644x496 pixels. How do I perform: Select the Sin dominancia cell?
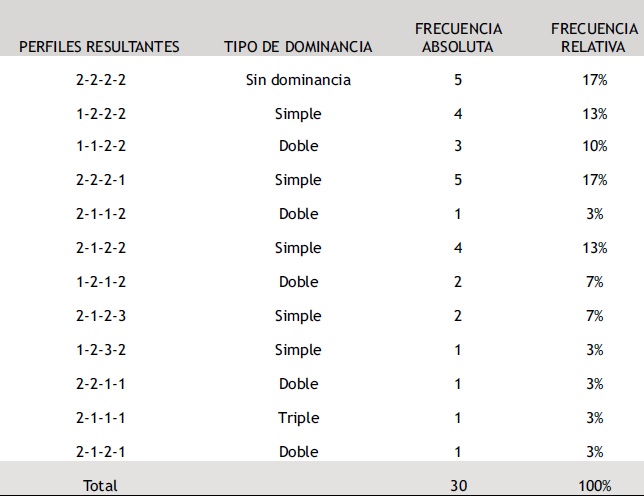click(298, 80)
